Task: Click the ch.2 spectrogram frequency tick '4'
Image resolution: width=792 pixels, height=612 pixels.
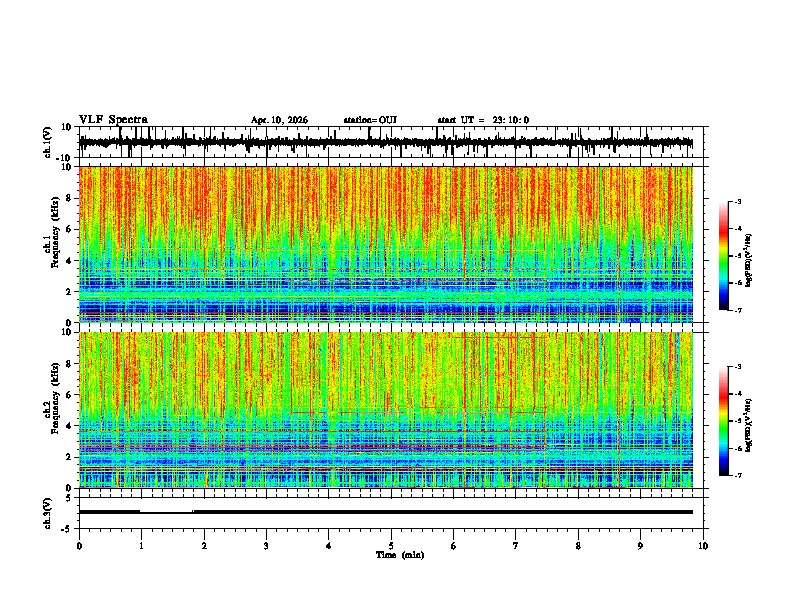Action: [70, 426]
